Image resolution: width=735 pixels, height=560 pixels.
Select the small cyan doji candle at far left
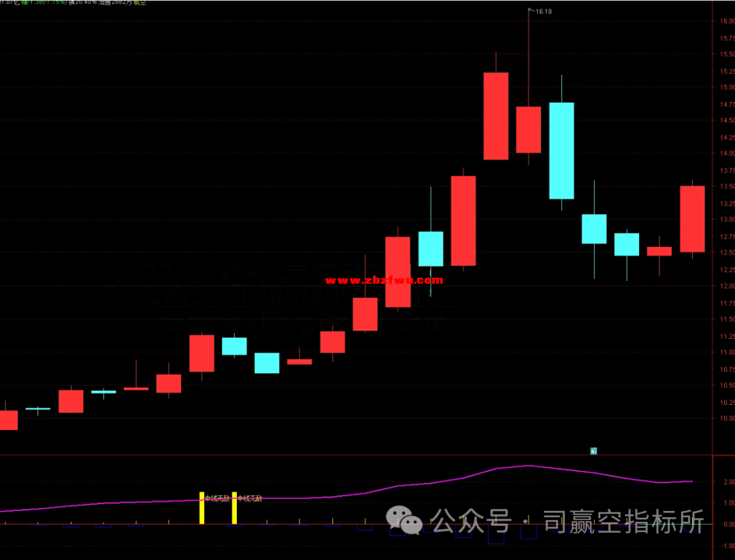coord(38,409)
